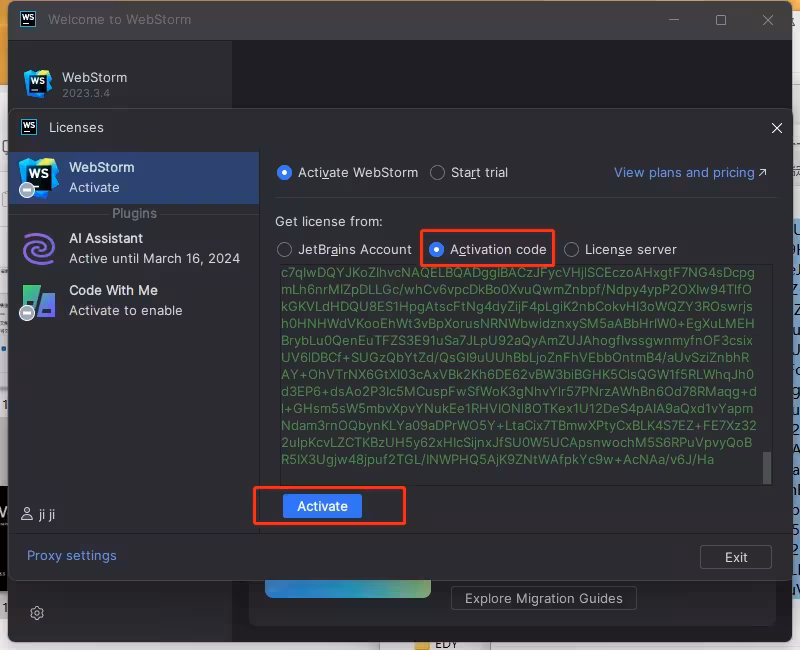Click the WebStorm logo in the title bar
Viewport: 800px width, 650px height.
(28, 19)
